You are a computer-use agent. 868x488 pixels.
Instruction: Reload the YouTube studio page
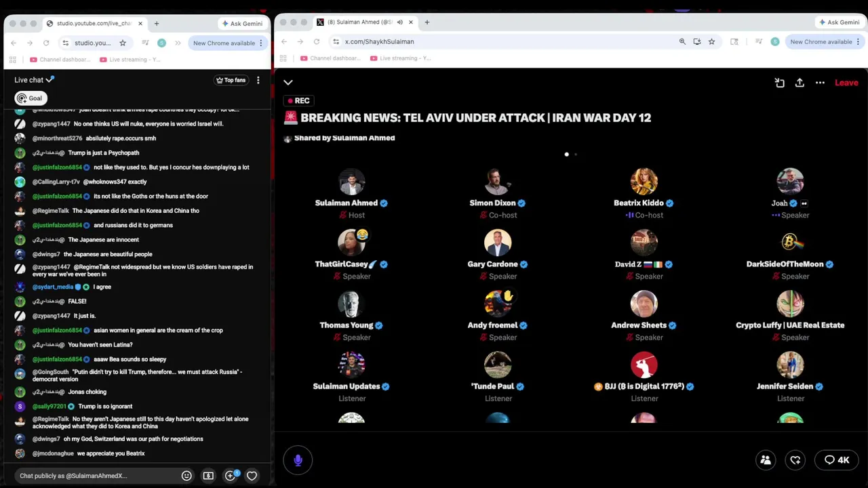[45, 43]
